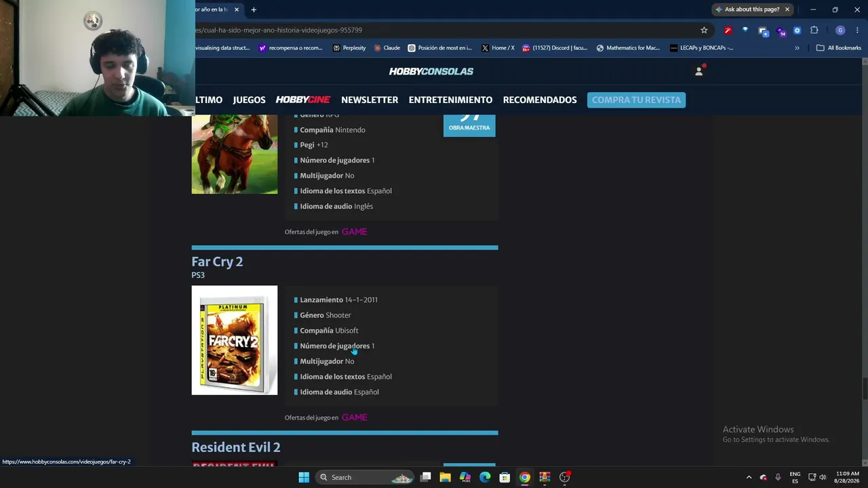868x488 pixels.
Task: Open the Chrome profile avatar
Action: click(x=840, y=30)
